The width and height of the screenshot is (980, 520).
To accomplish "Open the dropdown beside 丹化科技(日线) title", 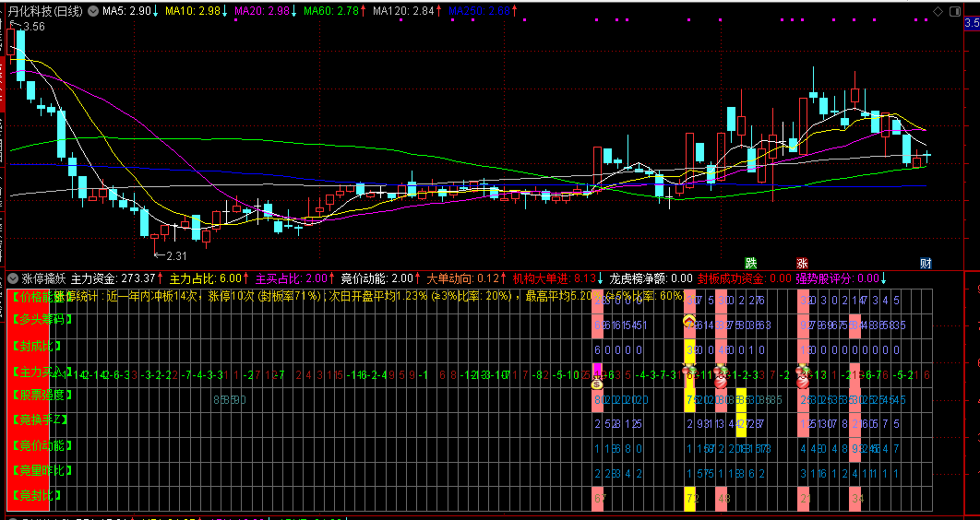I will tap(92, 11).
